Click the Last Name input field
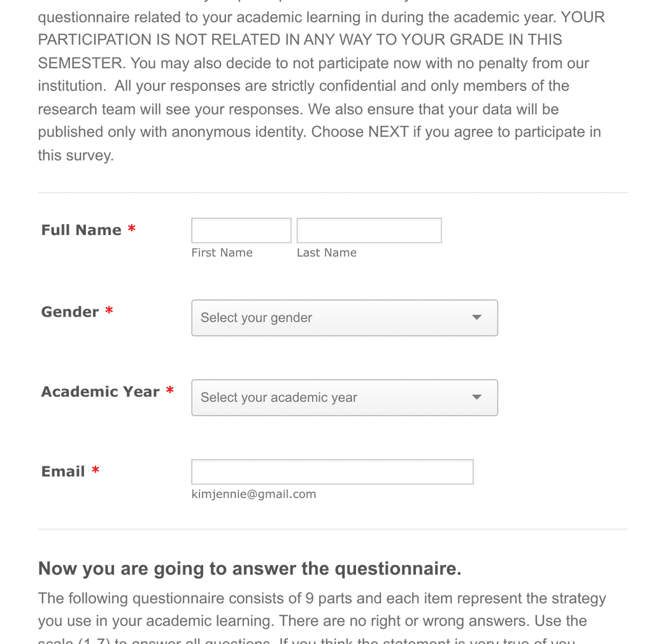Viewport: 665px width, 644px height. pyautogui.click(x=369, y=231)
